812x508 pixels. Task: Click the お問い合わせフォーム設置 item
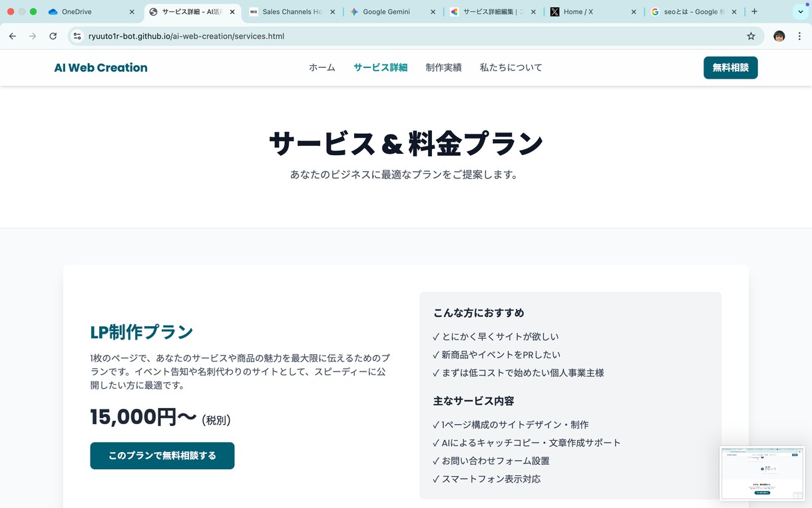[491, 461]
